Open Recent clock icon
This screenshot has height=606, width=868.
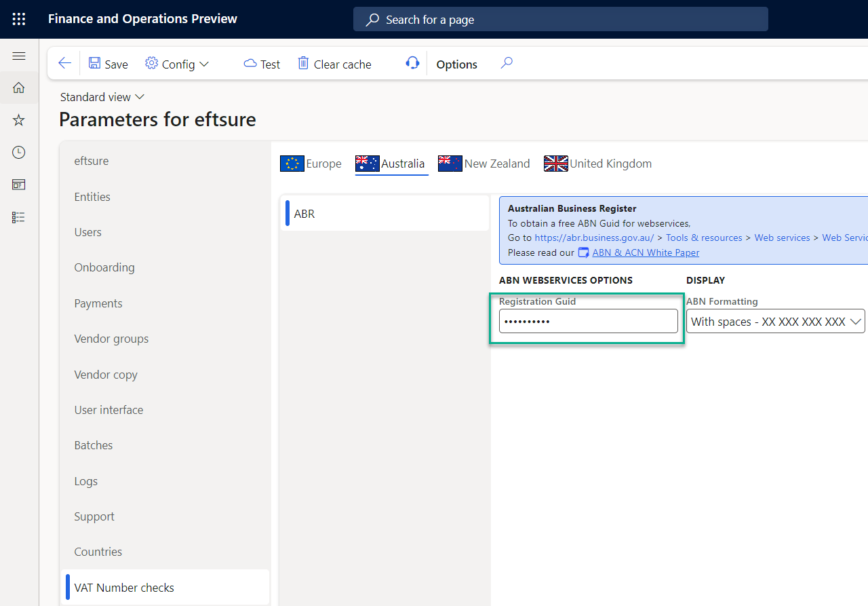point(19,153)
